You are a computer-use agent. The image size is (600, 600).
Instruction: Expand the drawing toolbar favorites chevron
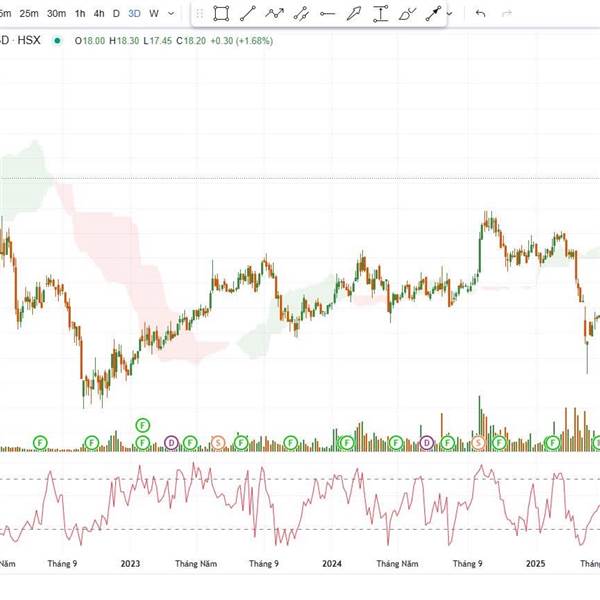pos(450,14)
